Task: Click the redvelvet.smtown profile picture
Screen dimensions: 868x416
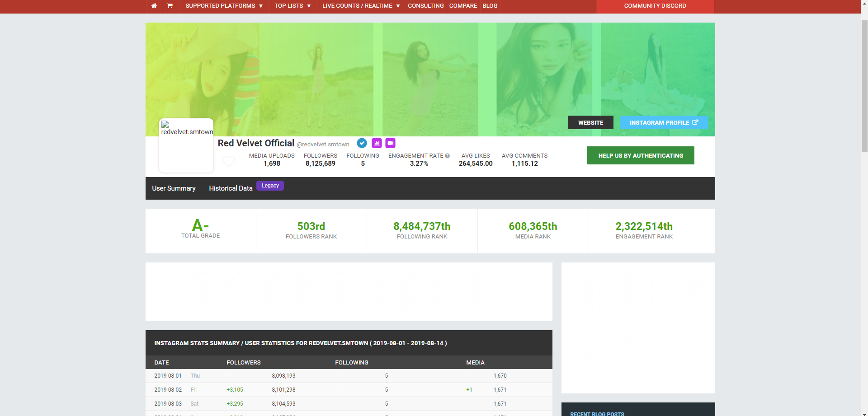Action: click(186, 145)
